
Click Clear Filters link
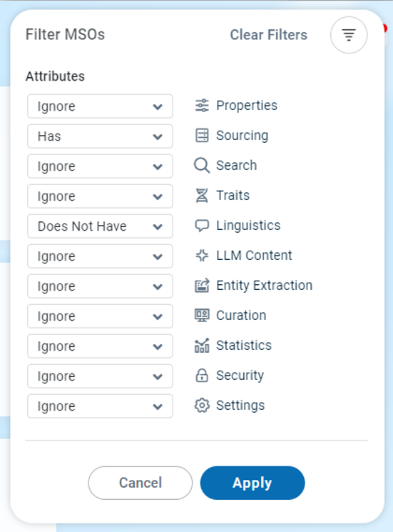coord(269,35)
